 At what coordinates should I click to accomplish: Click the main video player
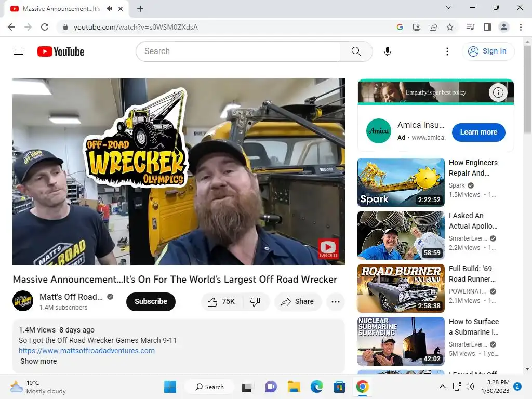(x=179, y=171)
